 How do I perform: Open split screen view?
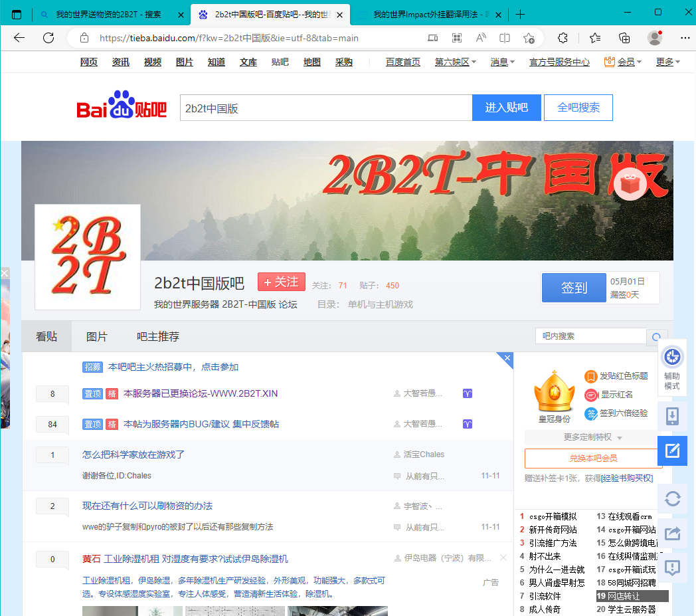click(x=505, y=38)
